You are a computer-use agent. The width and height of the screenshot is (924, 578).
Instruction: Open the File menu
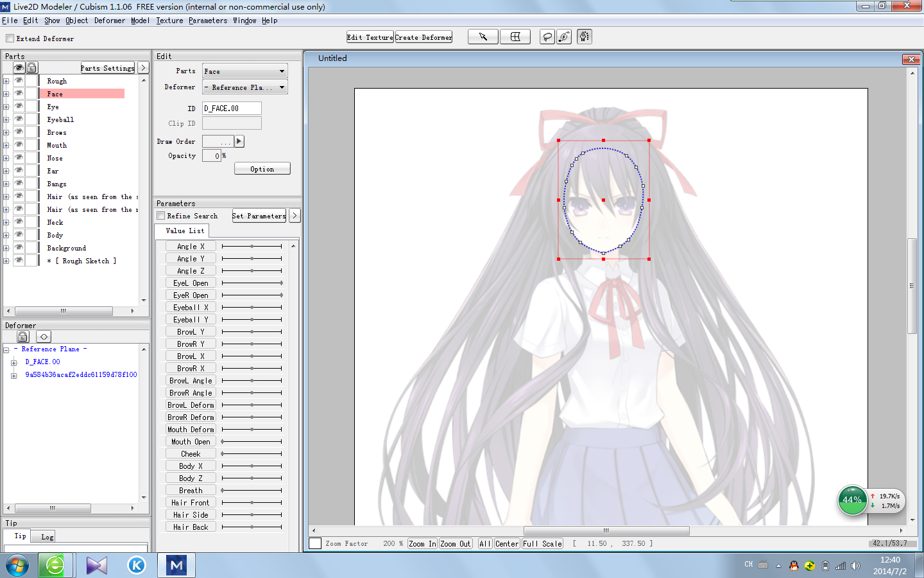tap(10, 21)
